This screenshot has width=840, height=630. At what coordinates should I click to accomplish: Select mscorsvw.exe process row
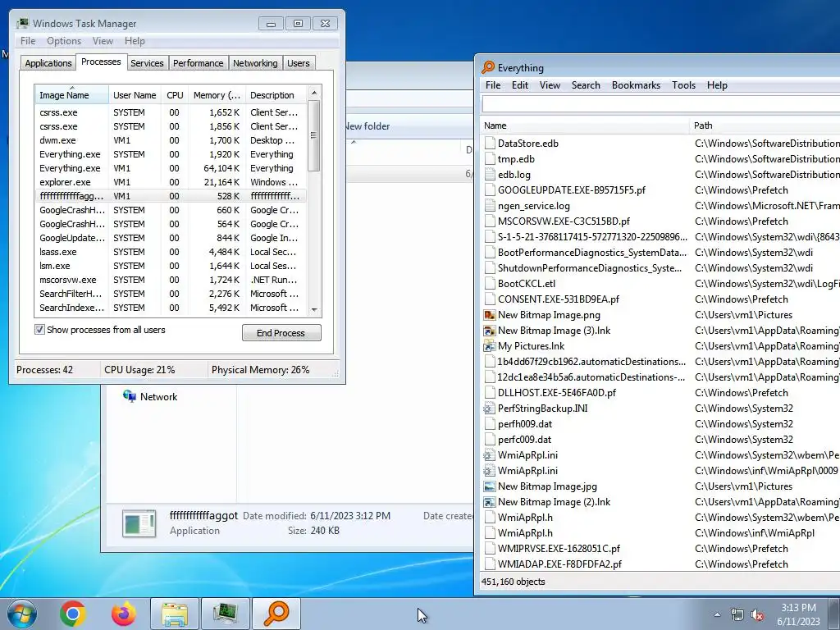(171, 280)
